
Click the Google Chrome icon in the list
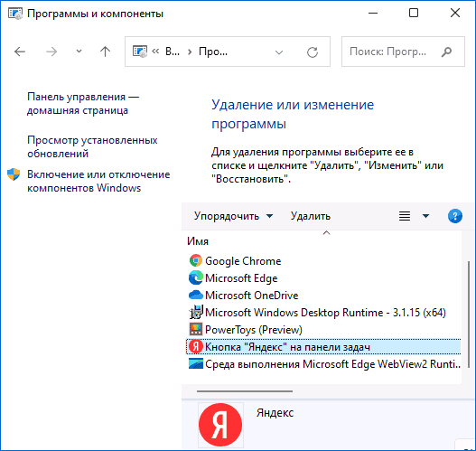pyautogui.click(x=196, y=261)
